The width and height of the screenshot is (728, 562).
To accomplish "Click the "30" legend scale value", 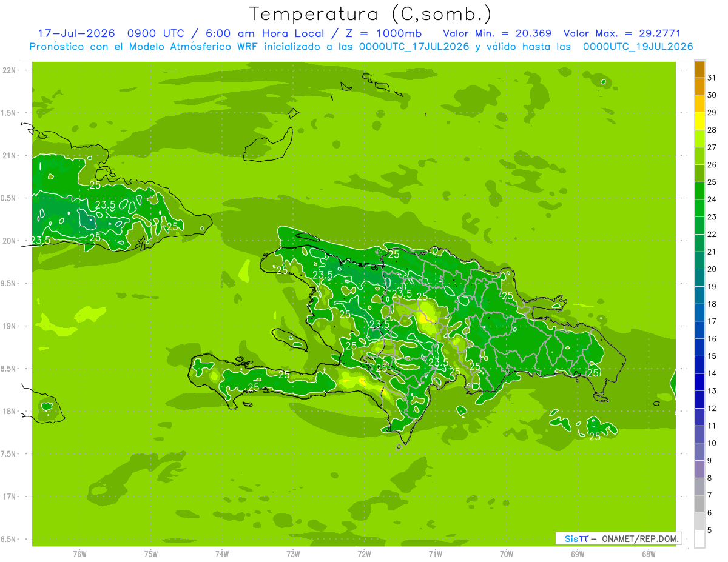I will pyautogui.click(x=712, y=95).
